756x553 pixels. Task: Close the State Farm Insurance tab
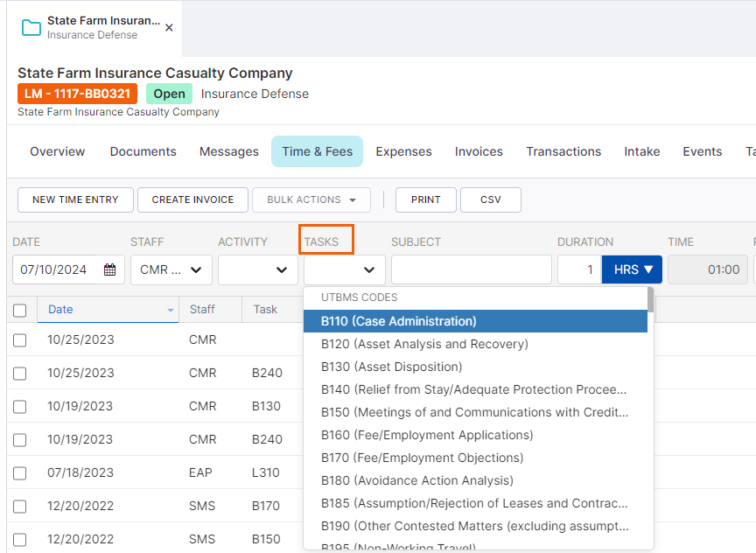click(x=169, y=28)
